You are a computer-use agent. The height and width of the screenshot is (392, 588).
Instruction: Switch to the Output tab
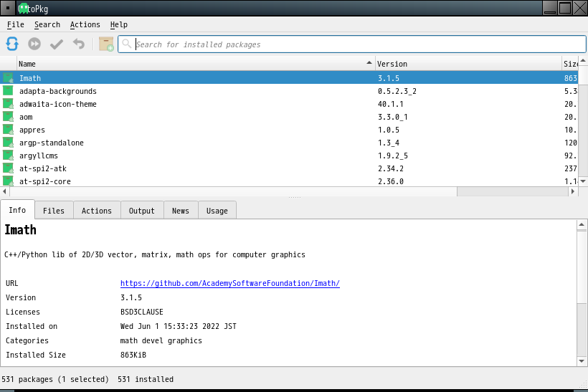(x=142, y=211)
